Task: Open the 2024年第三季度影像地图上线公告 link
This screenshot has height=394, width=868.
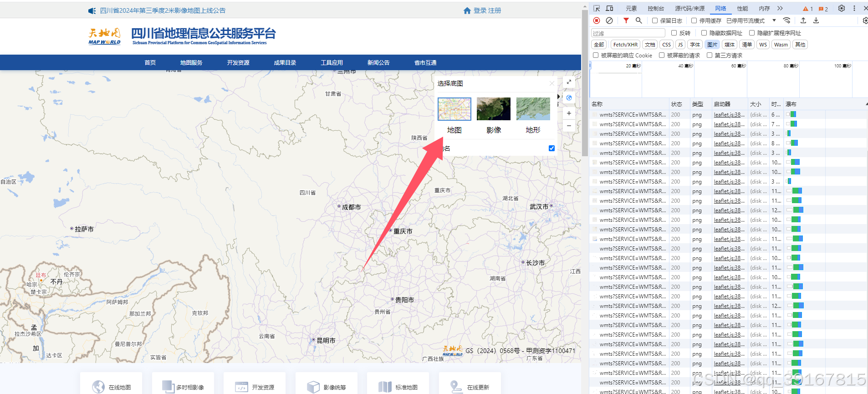Action: [163, 10]
